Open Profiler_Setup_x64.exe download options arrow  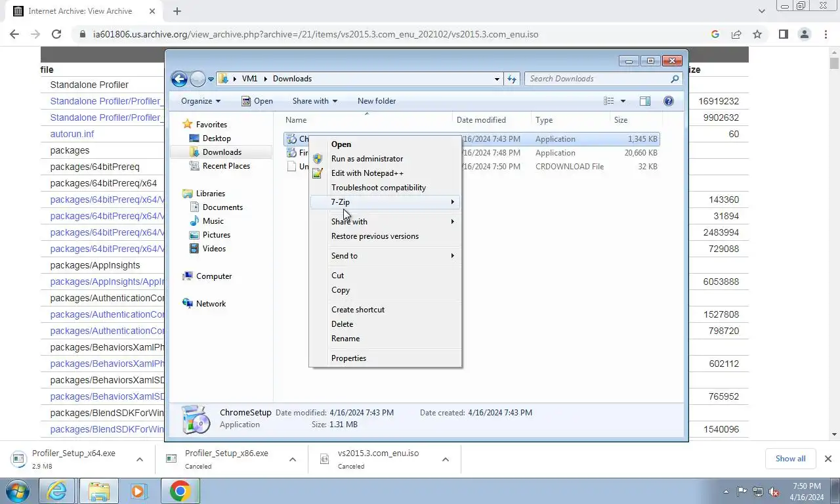click(x=140, y=459)
